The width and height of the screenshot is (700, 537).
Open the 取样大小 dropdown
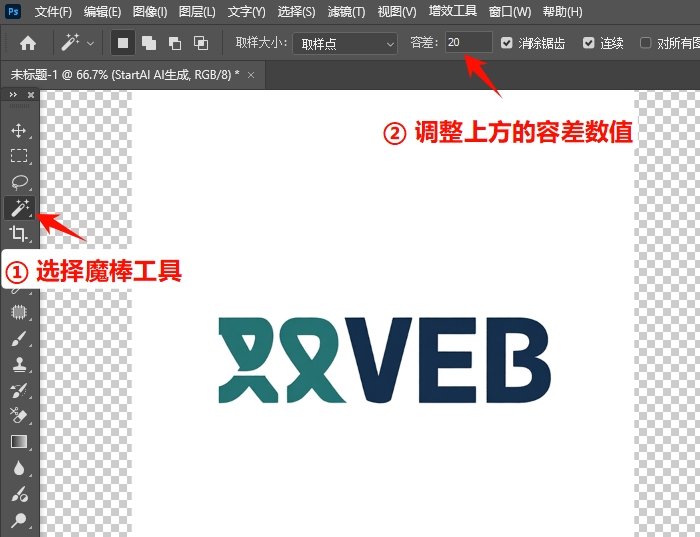(345, 44)
